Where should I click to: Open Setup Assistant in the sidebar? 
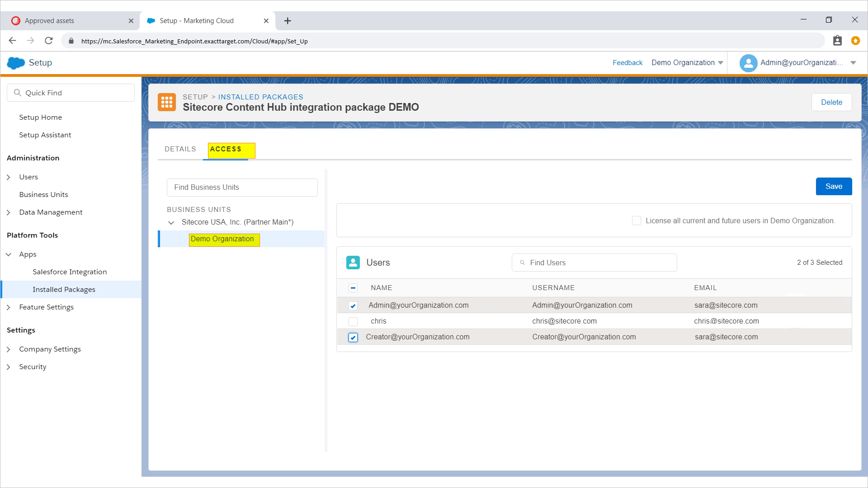pyautogui.click(x=45, y=135)
